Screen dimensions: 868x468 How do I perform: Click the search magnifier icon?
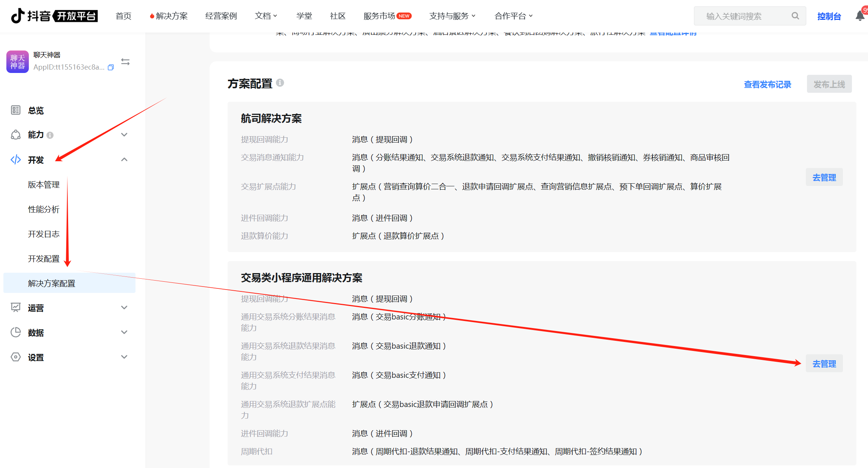[795, 16]
